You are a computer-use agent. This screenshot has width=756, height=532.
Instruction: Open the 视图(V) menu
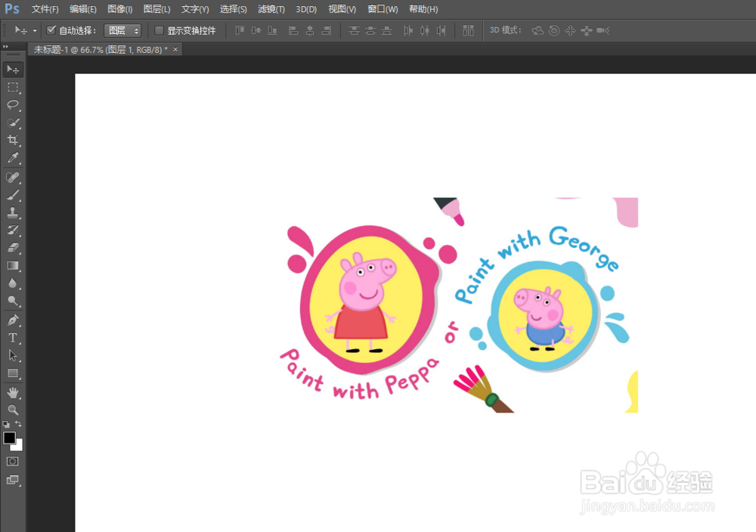[x=342, y=9]
